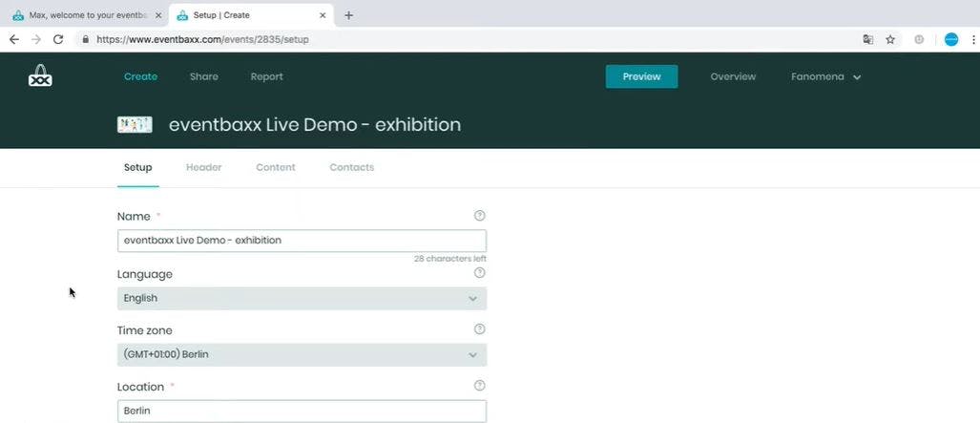Click the help icon next to Language
980x423 pixels.
(479, 273)
